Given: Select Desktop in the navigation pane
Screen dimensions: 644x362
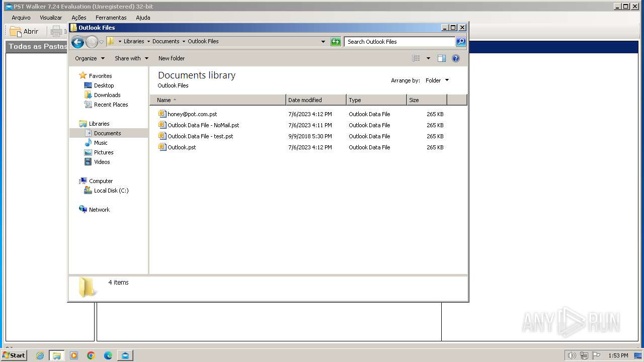Looking at the screenshot, I should [104, 85].
